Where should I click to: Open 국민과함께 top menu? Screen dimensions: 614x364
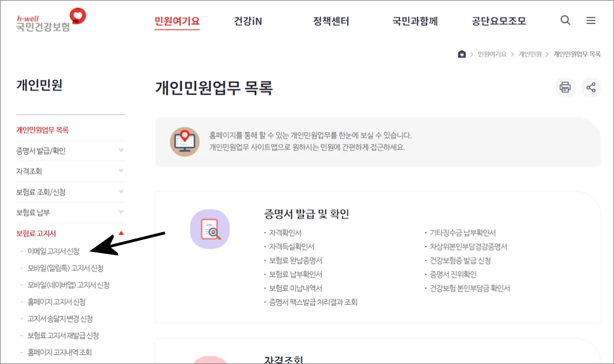pos(415,21)
